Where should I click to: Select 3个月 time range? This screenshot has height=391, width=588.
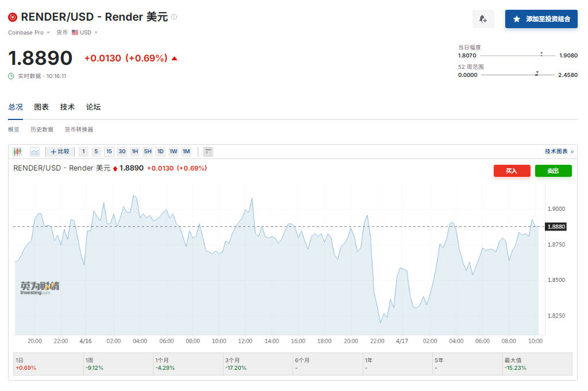(258, 363)
